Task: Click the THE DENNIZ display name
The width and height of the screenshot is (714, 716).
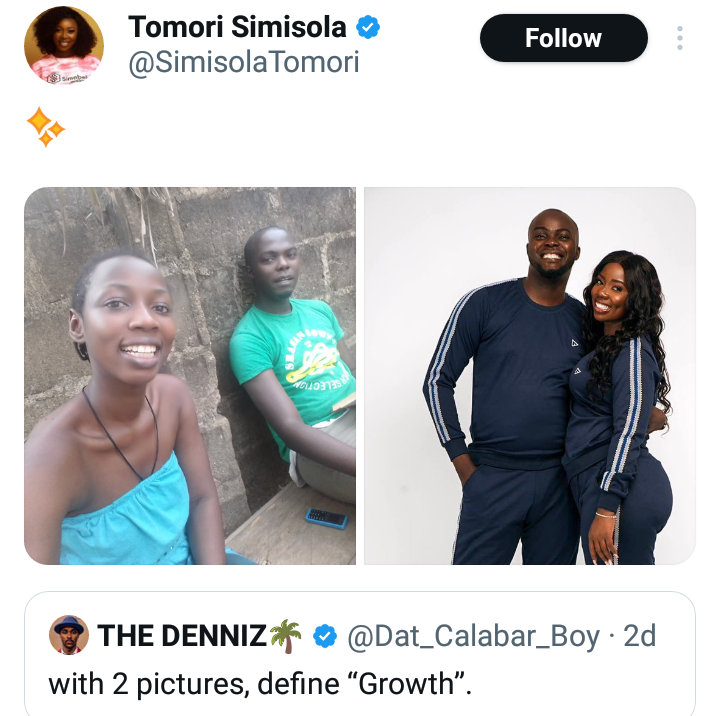Action: pyautogui.click(x=181, y=635)
